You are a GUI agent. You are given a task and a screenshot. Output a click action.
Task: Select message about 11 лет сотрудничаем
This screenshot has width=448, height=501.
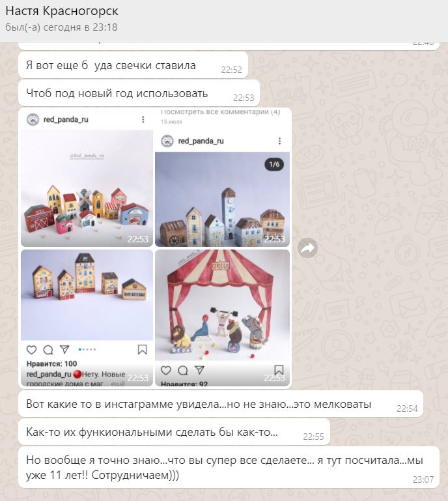(229, 468)
